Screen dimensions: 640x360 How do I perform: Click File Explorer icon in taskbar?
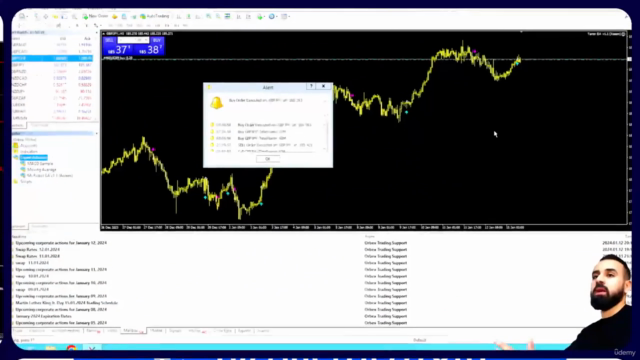(x=50, y=348)
